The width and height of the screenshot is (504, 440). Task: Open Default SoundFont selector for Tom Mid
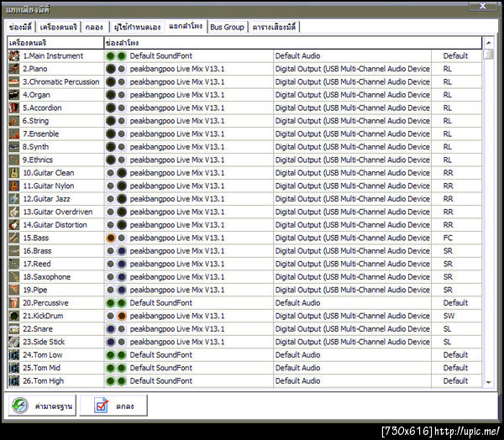click(160, 368)
